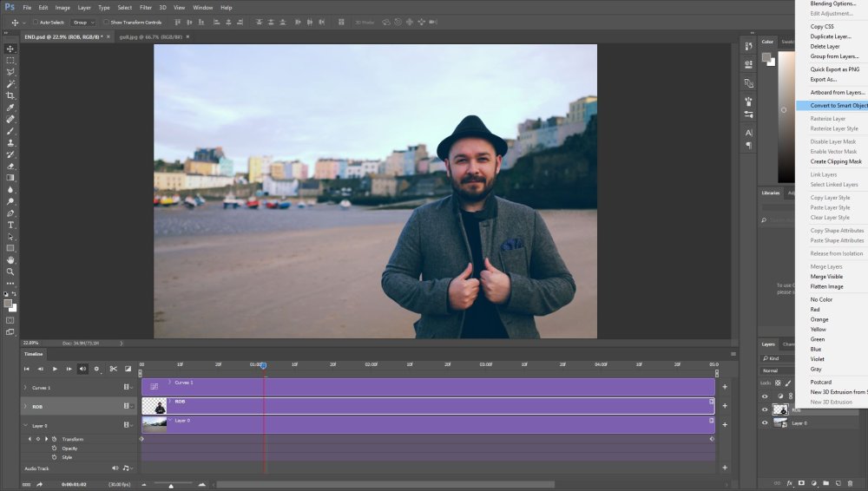Click the timeline playhead marker
The width and height of the screenshot is (868, 491).
pos(264,365)
